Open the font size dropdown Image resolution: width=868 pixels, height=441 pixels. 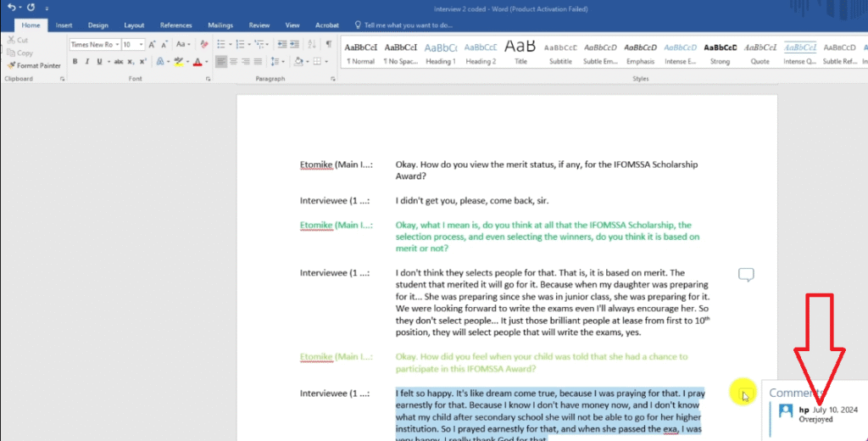(x=140, y=44)
